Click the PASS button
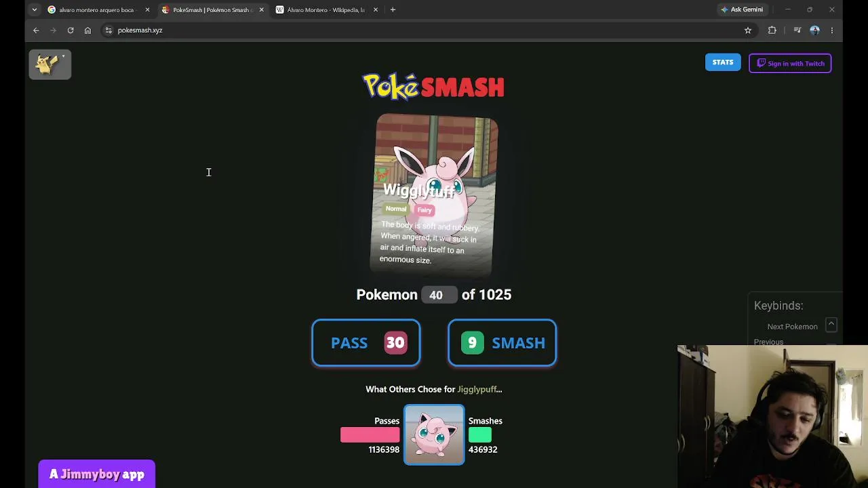This screenshot has height=488, width=868. 366,343
